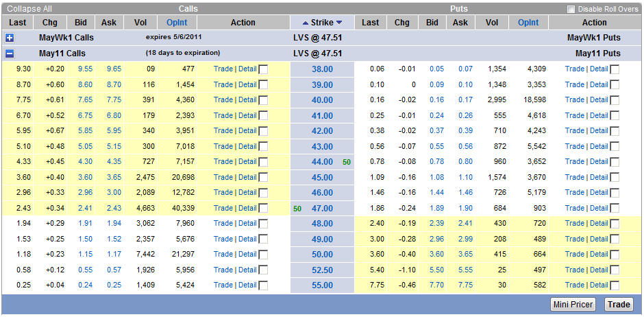Viewport: 644px width, 317px height.
Task: Sort calls by OpInt column header
Action: point(177,23)
